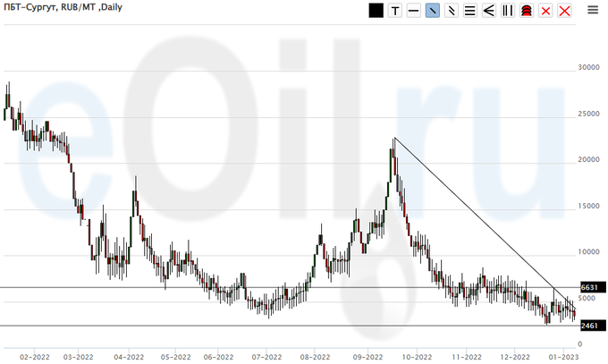Viewport: 608px width, 364px height.
Task: Select the fan lines drawing tool
Action: coord(488,11)
